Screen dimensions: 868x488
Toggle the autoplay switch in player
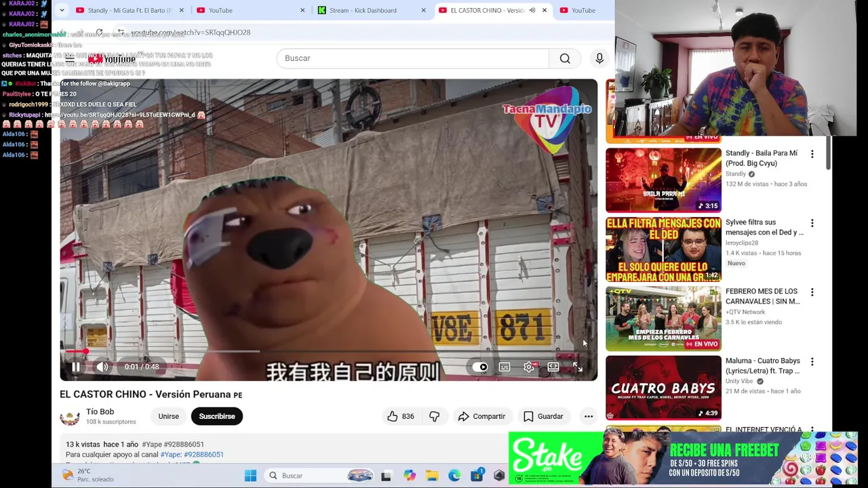481,367
